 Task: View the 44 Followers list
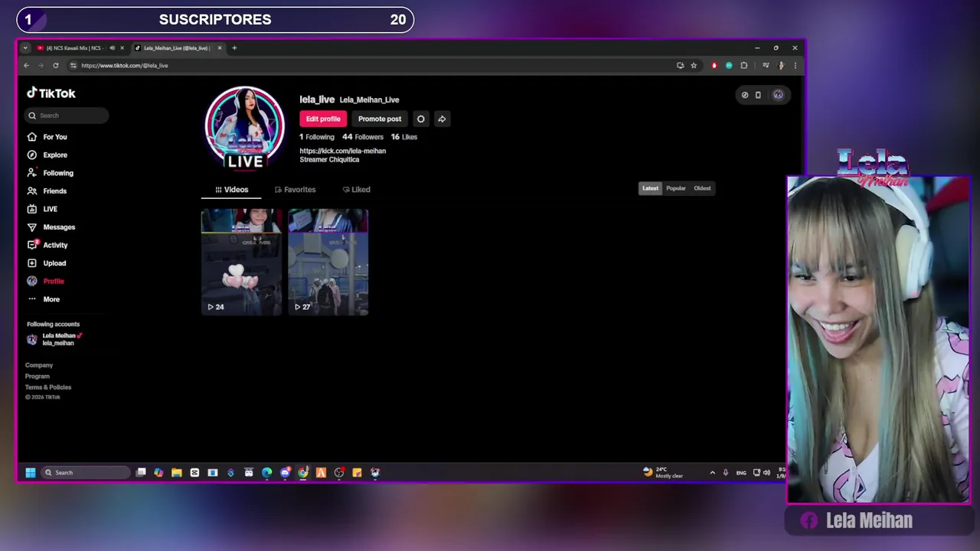click(x=363, y=137)
